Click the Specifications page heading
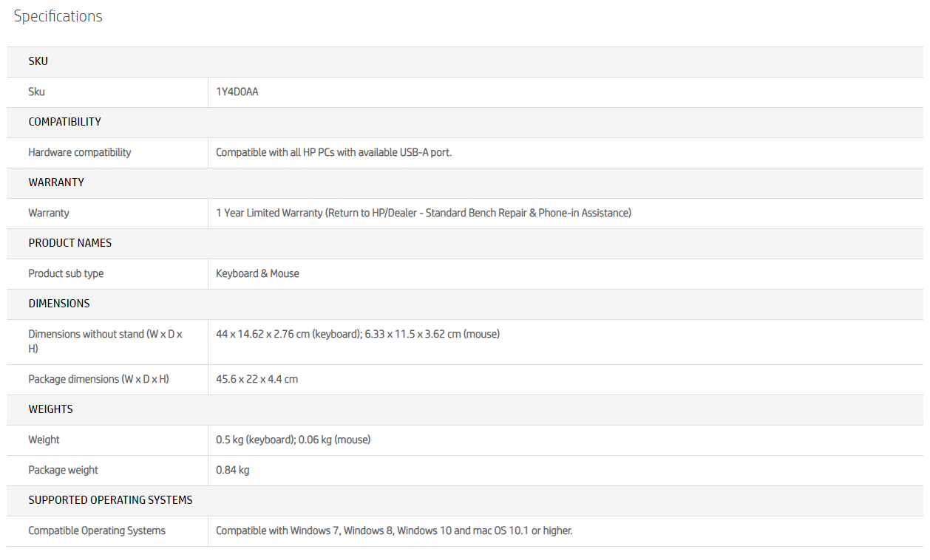This screenshot has height=560, width=930. point(58,16)
